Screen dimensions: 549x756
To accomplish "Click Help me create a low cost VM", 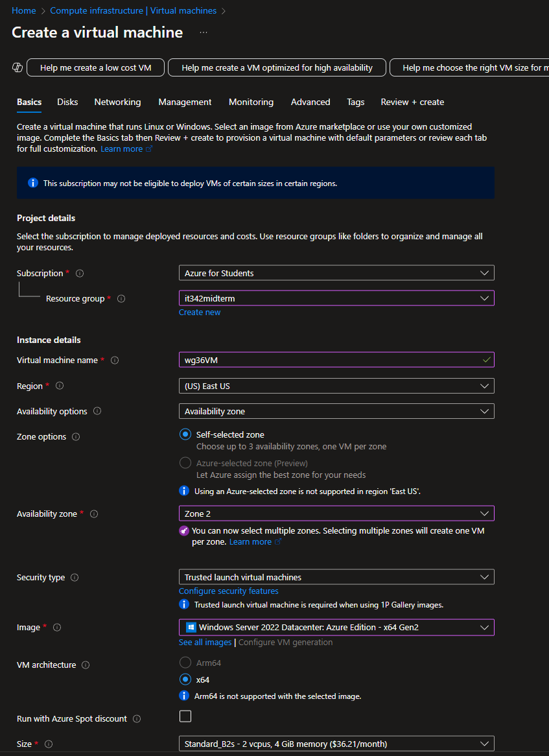I will pos(95,67).
